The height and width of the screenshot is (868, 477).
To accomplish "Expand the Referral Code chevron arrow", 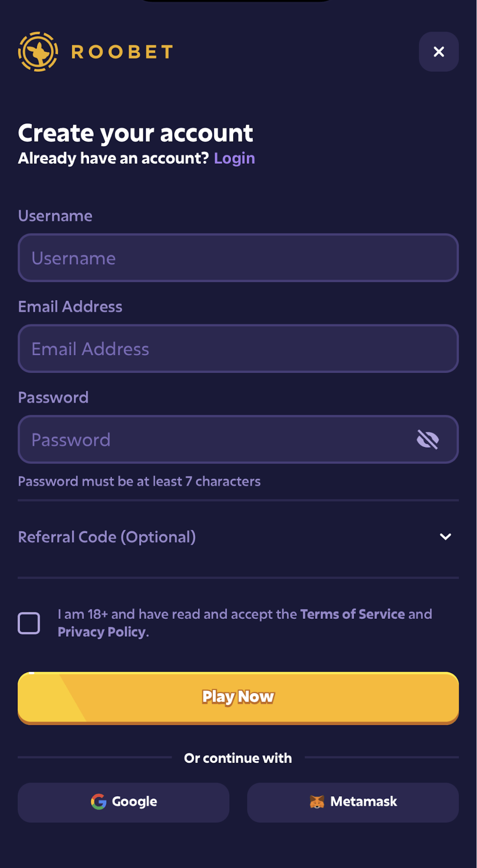I will [x=445, y=537].
